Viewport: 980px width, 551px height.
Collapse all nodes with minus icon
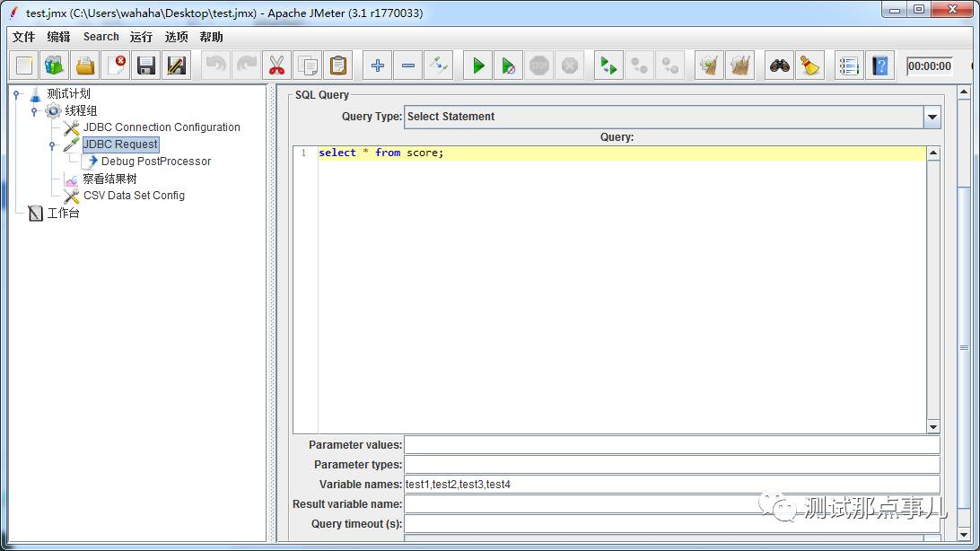[x=408, y=65]
